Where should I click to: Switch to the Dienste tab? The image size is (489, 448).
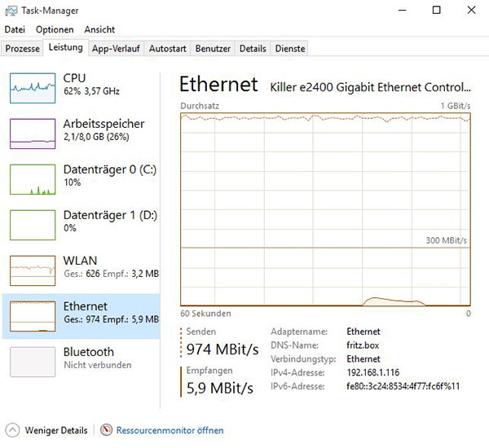click(290, 49)
